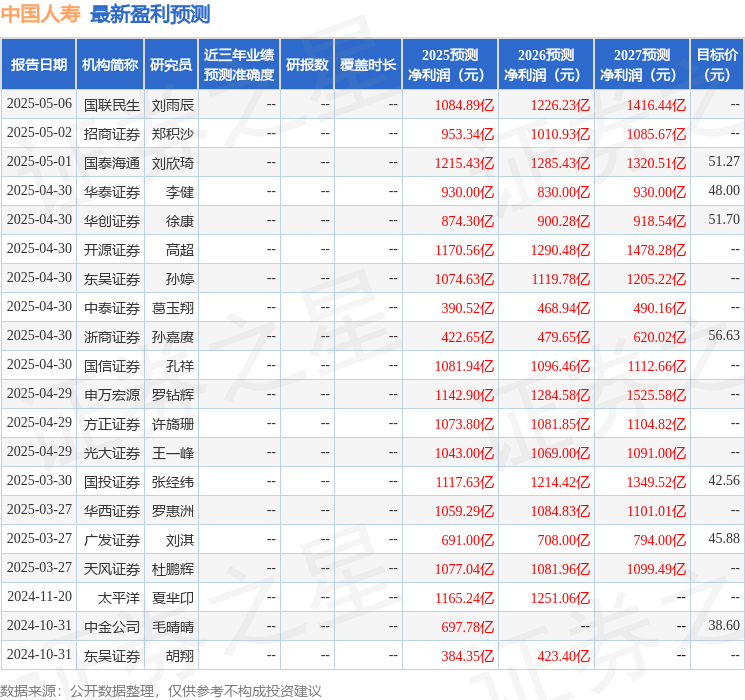Click the 研究员 column header
The height and width of the screenshot is (700, 745).
tap(171, 64)
